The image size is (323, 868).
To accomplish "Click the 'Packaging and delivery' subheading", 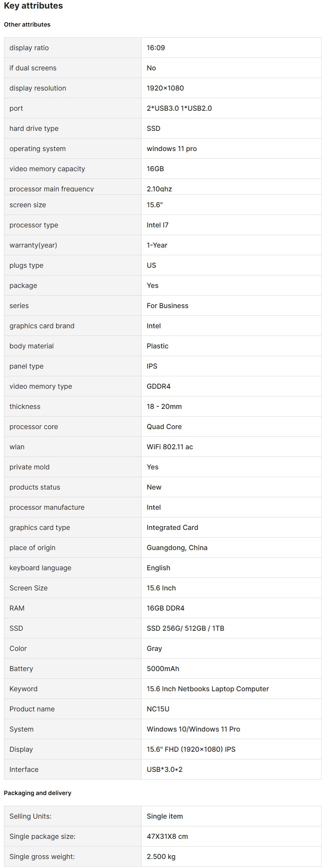I will (38, 793).
